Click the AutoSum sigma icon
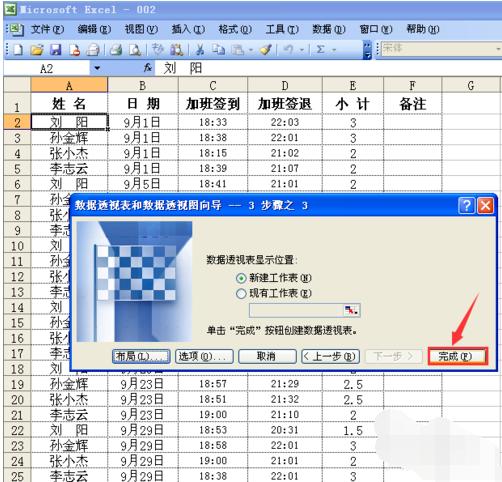This screenshot has width=502, height=482. [x=320, y=50]
